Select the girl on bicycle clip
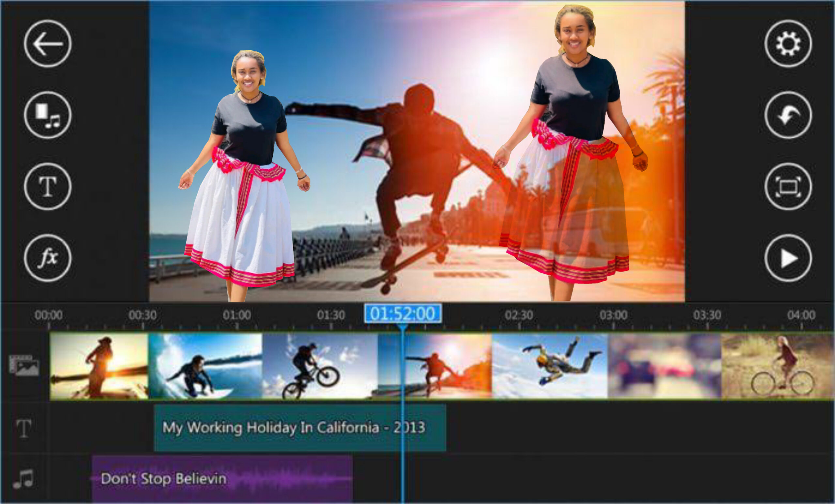This screenshot has height=504, width=835. click(778, 366)
